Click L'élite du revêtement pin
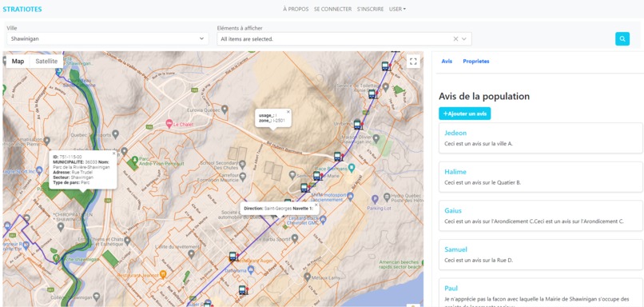The image size is (644, 307). (191, 254)
